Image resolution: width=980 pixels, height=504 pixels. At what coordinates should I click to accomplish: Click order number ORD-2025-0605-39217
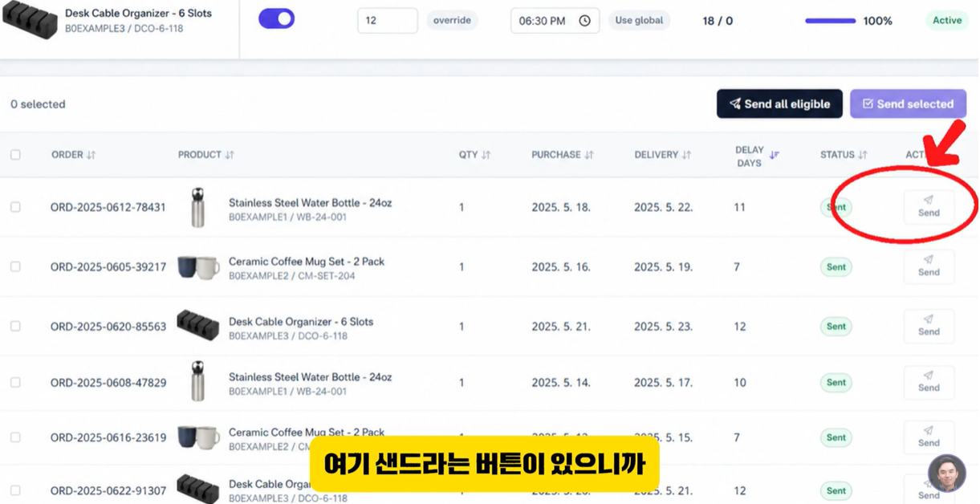point(108,266)
